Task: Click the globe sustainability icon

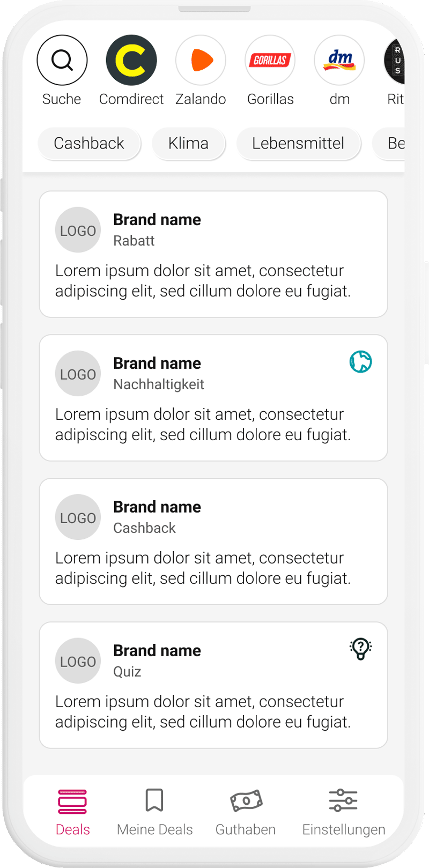Action: point(361,362)
